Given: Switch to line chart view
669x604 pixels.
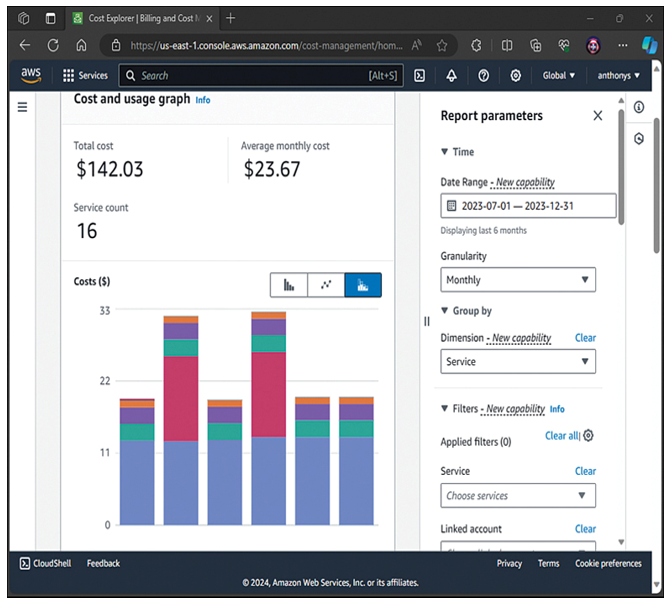Looking at the screenshot, I should [x=326, y=285].
